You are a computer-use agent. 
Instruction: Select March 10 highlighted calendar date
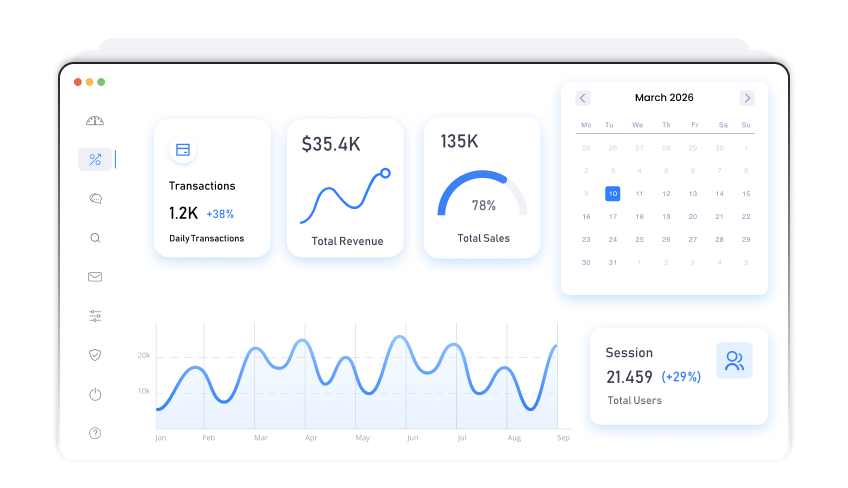point(612,194)
